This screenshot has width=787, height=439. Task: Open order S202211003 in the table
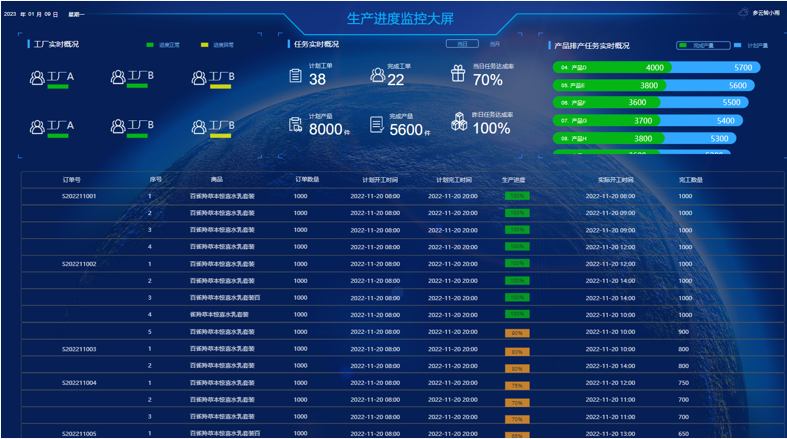[79, 349]
